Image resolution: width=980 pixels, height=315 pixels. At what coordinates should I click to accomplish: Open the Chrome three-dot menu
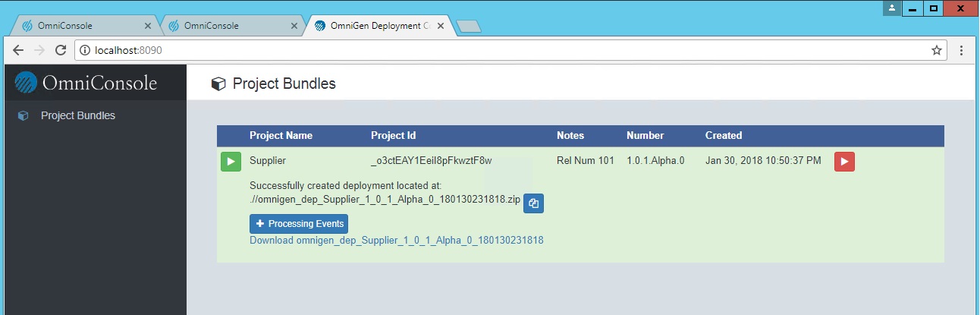click(962, 50)
